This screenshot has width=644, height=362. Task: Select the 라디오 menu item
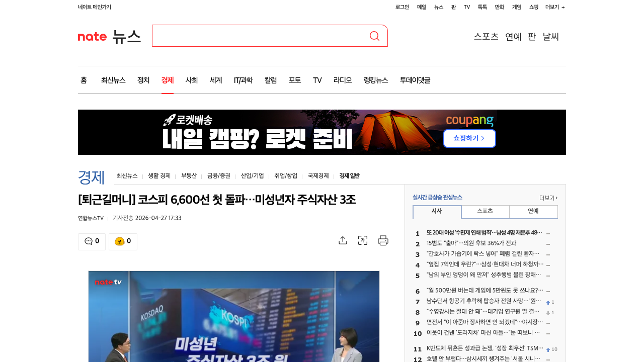(x=343, y=80)
